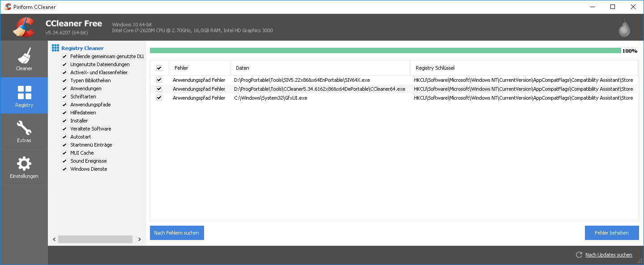Toggle Hilfedateien checkbox

64,113
